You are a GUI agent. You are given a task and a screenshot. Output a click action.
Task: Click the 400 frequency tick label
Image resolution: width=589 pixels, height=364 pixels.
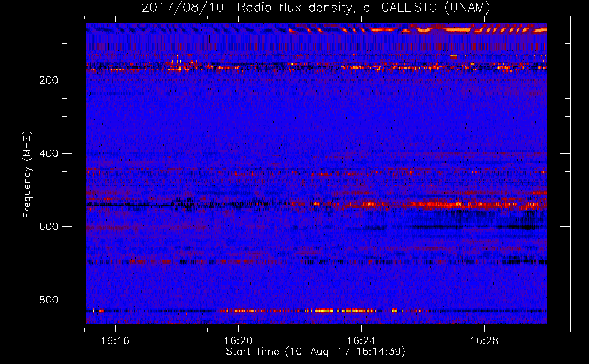coord(49,154)
